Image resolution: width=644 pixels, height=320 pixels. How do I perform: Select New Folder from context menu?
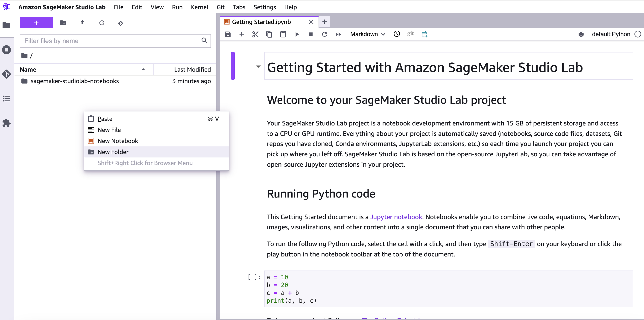[113, 152]
